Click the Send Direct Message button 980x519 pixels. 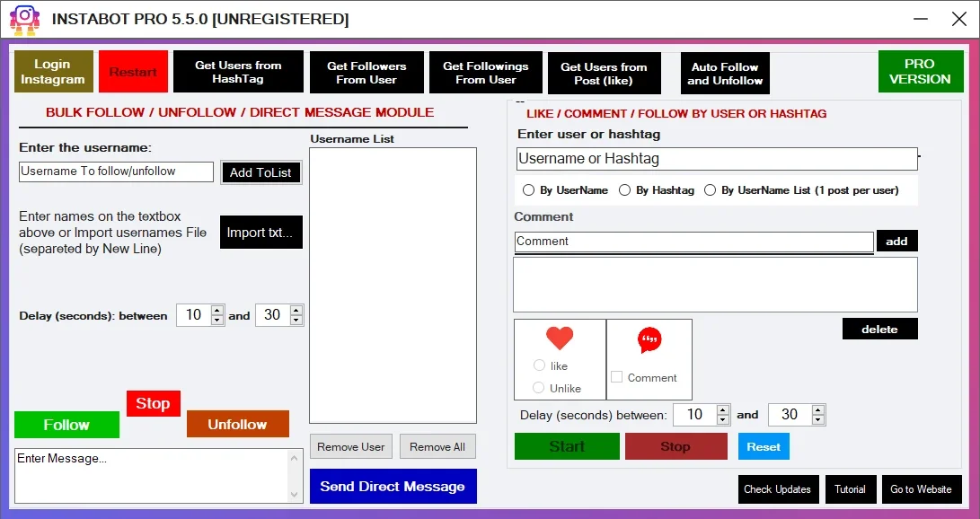pos(393,486)
